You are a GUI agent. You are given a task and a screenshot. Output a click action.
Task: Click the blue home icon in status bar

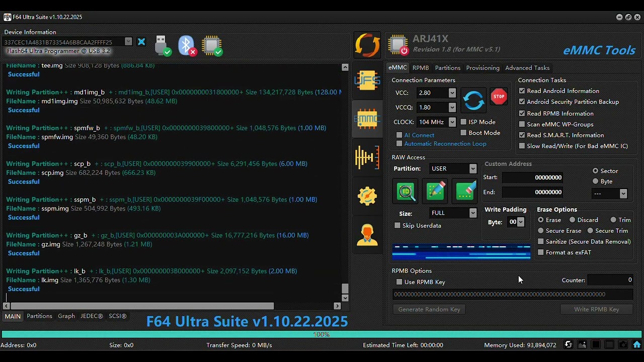tap(637, 345)
